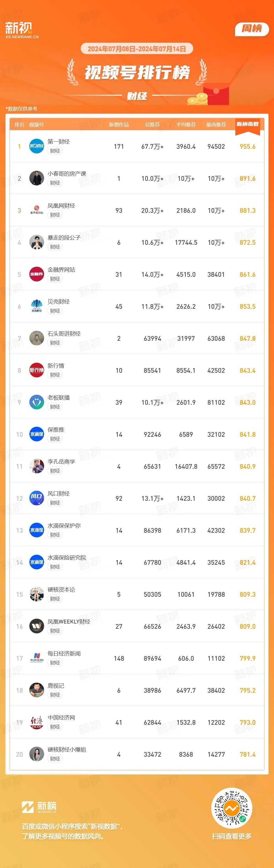Image resolution: width=274 pixels, height=868 pixels.
Task: Click the 新增作品 column header
Action: tap(119, 125)
